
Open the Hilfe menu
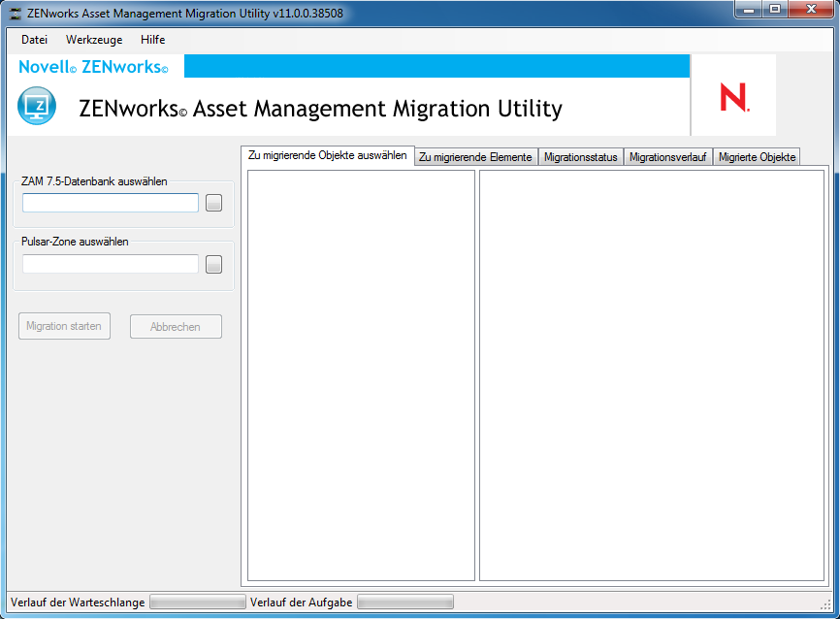152,40
